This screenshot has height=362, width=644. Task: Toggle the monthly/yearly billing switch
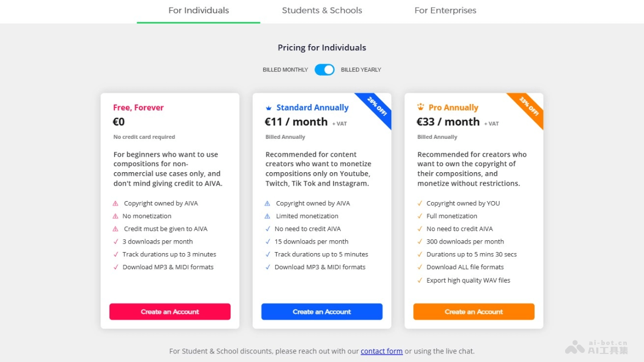click(325, 70)
